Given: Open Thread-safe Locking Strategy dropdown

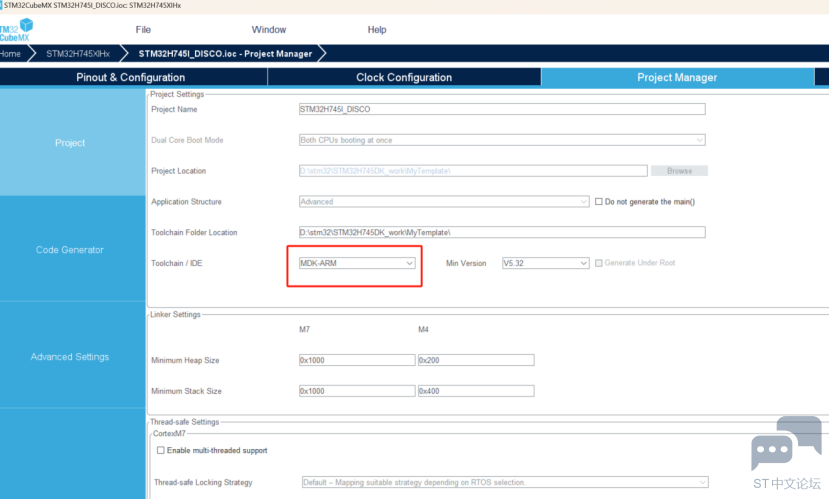Looking at the screenshot, I should tap(504, 482).
